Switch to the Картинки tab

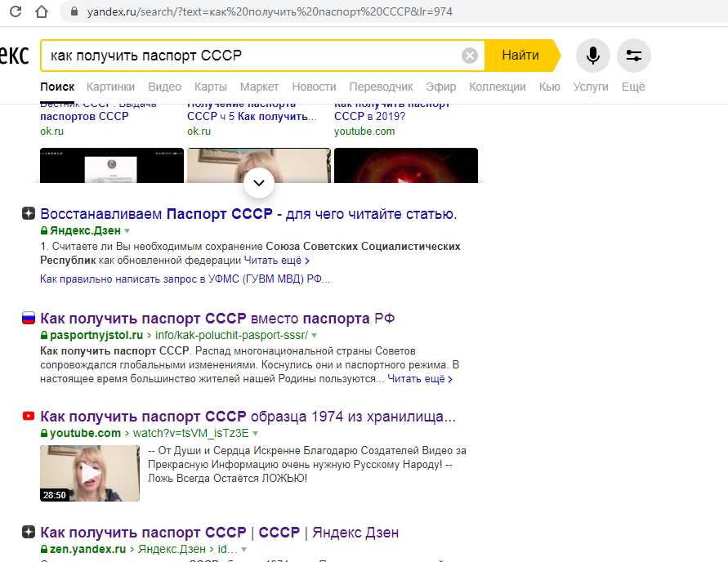(110, 87)
